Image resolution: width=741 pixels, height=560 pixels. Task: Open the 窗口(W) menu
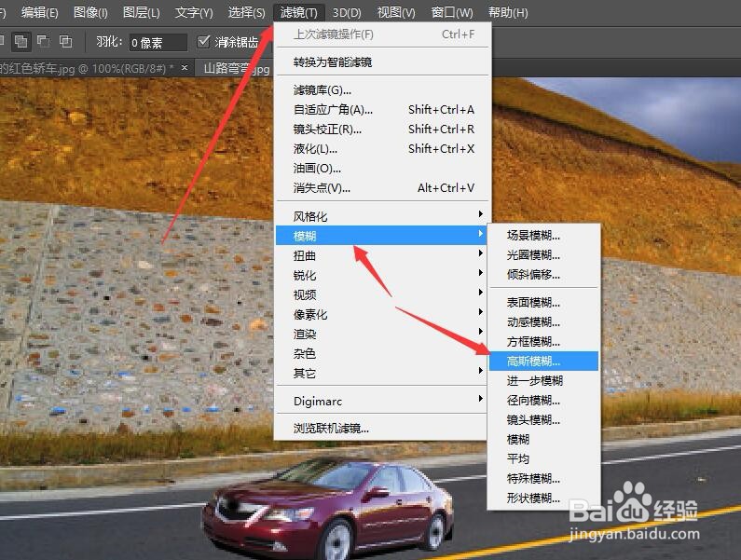(x=451, y=12)
